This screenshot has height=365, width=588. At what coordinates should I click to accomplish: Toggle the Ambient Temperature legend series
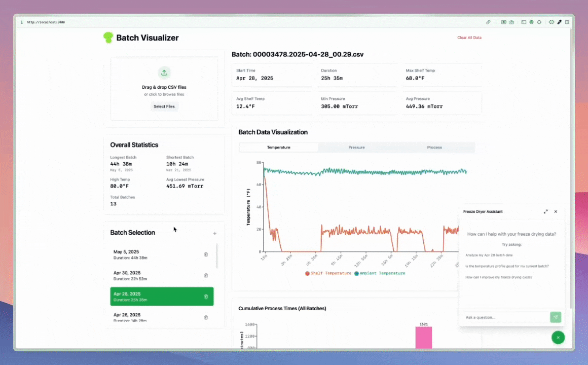pos(380,273)
